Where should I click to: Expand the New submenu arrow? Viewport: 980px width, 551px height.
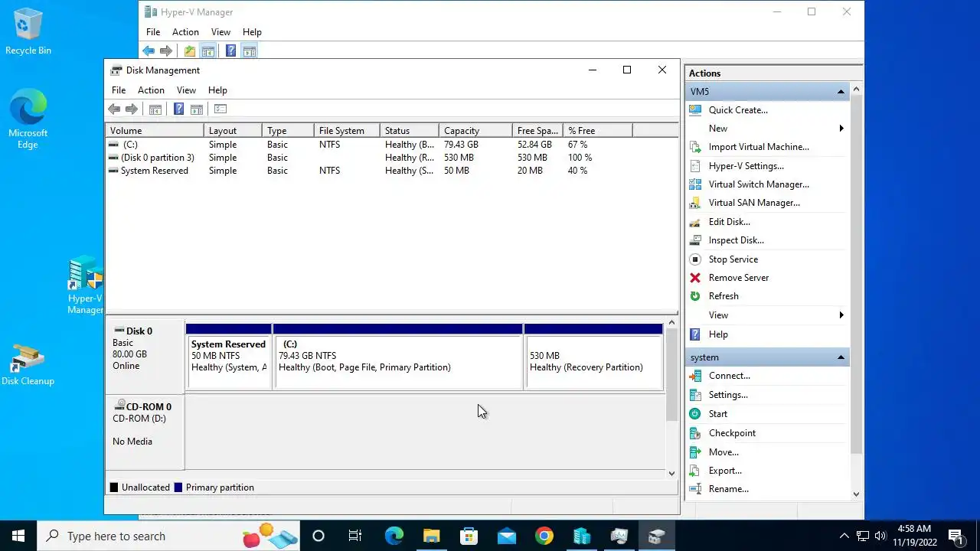(841, 129)
